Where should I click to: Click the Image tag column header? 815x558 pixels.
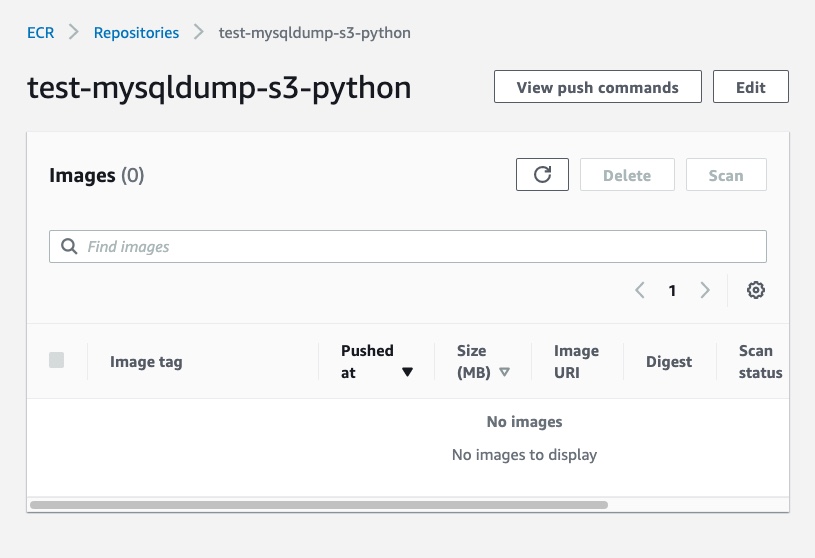[x=146, y=362]
